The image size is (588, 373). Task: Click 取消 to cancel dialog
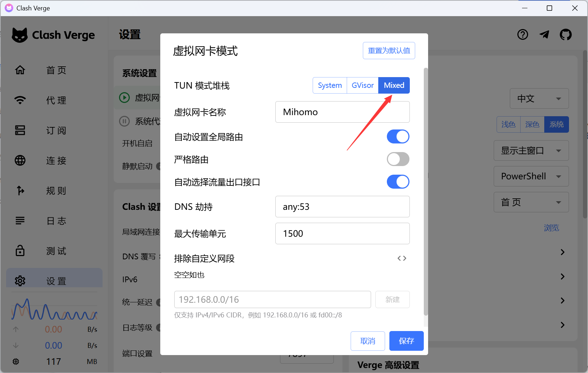(368, 341)
